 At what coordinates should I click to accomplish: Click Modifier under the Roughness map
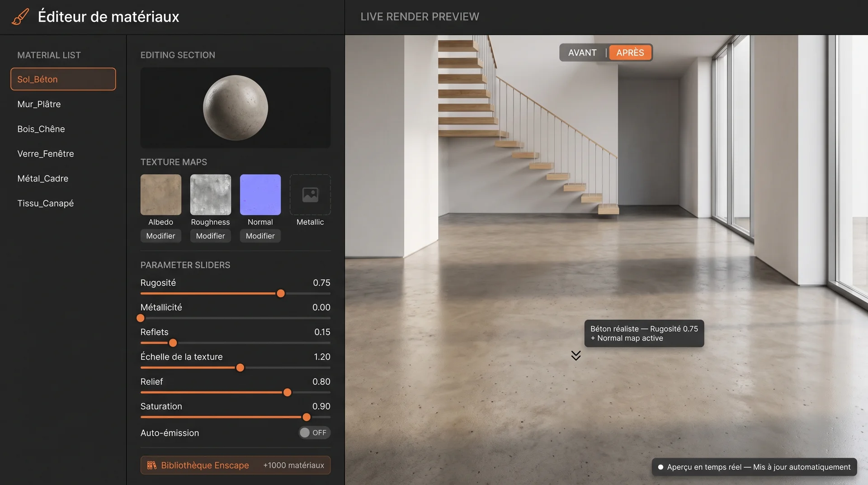pos(210,236)
